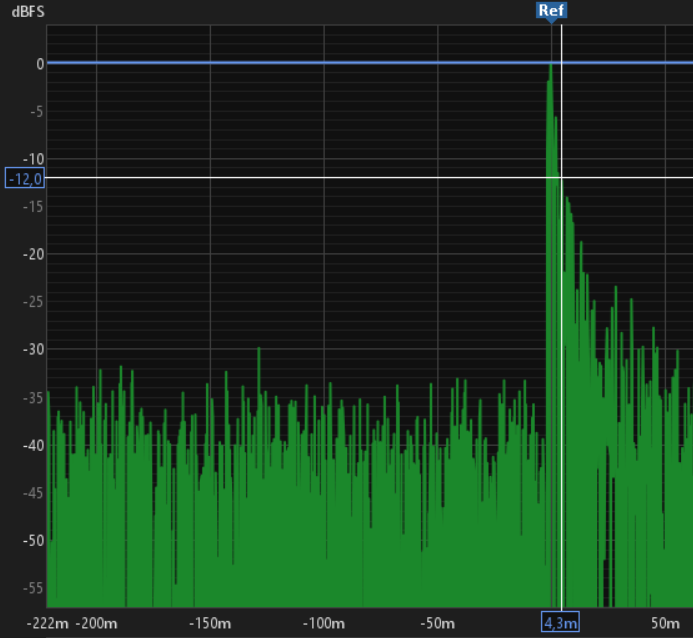This screenshot has width=693, height=638.
Task: Grab the white horizontal level cursor line
Action: click(x=300, y=178)
